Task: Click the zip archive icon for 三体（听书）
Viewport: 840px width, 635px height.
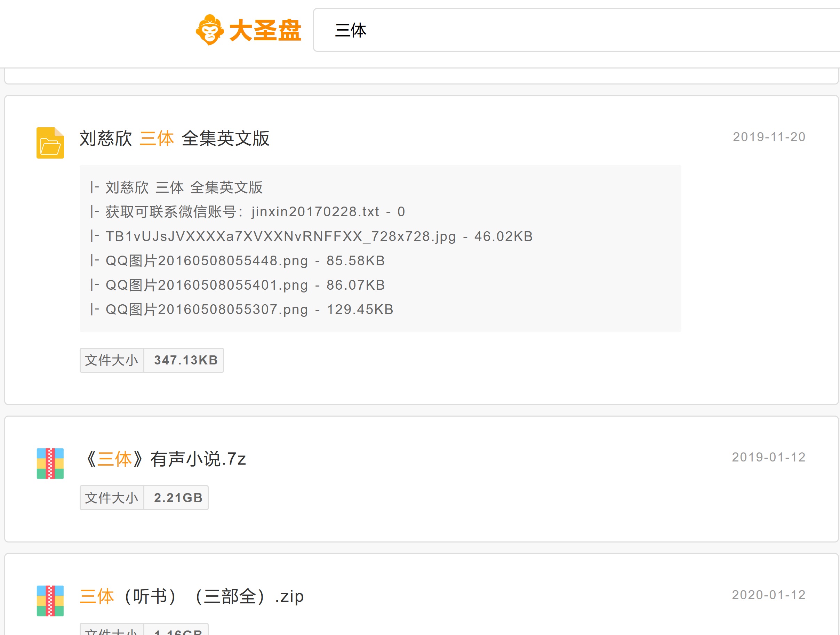Action: 50,601
